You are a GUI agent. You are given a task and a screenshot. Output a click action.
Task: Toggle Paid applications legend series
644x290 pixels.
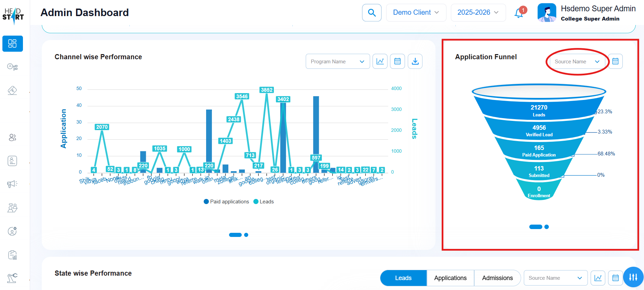[226, 202]
